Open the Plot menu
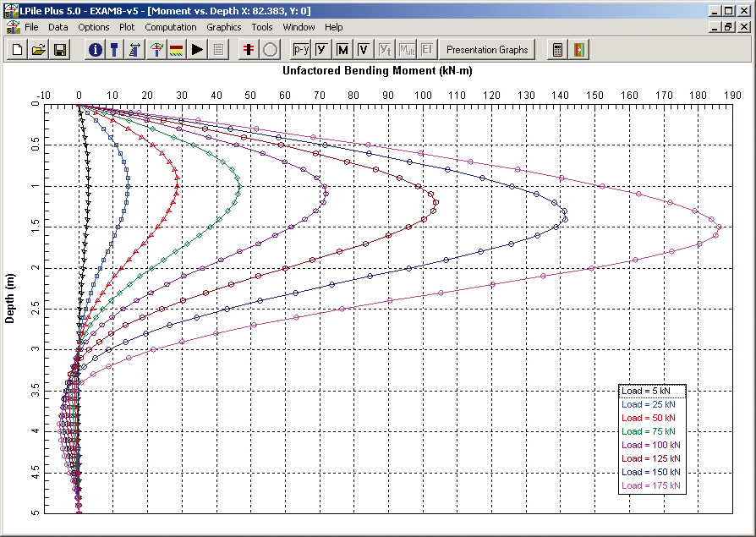756x537 pixels. pos(127,27)
